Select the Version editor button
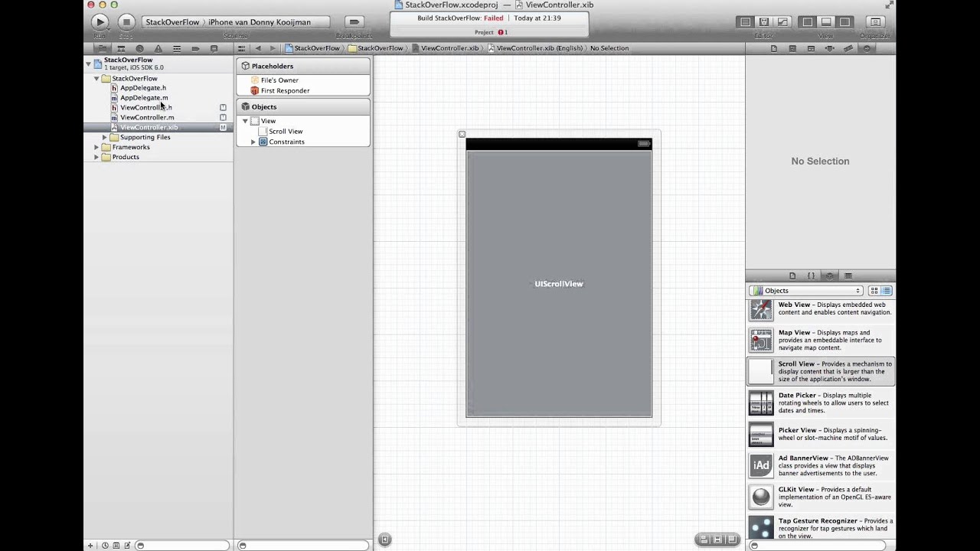Viewport: 980px width, 551px height. (x=782, y=22)
